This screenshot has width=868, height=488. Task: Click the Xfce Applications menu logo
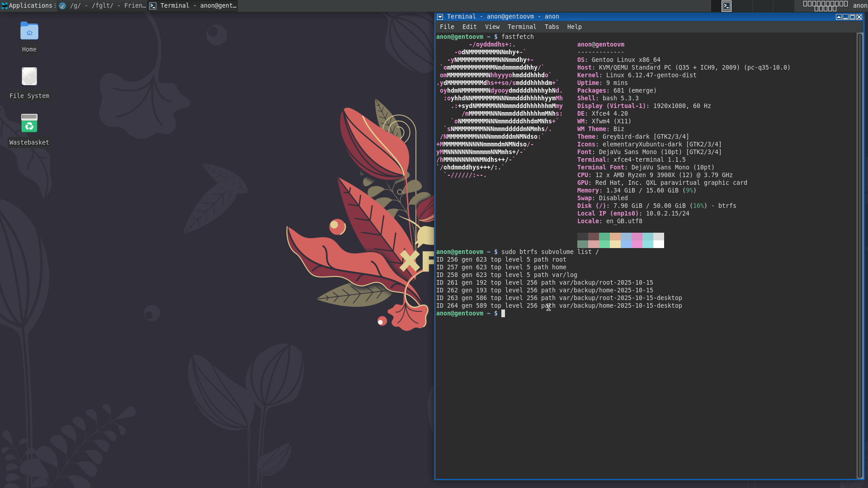[x=5, y=6]
